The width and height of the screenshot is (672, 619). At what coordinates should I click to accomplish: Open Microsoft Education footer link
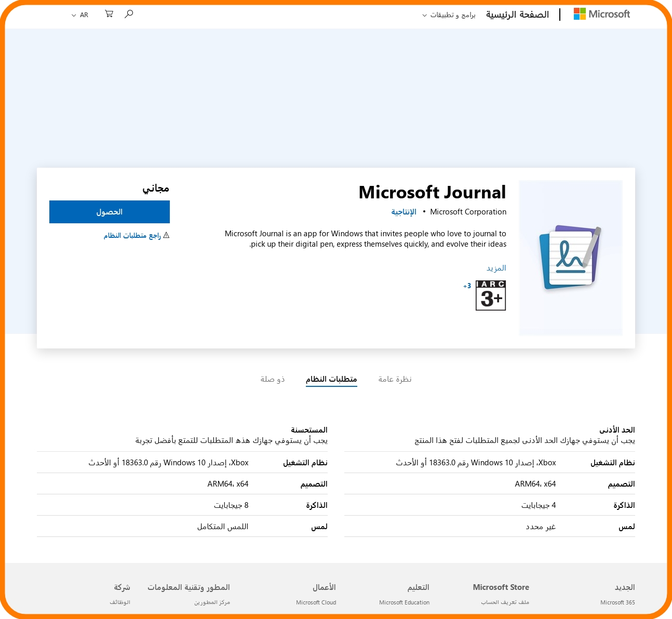pos(404,602)
